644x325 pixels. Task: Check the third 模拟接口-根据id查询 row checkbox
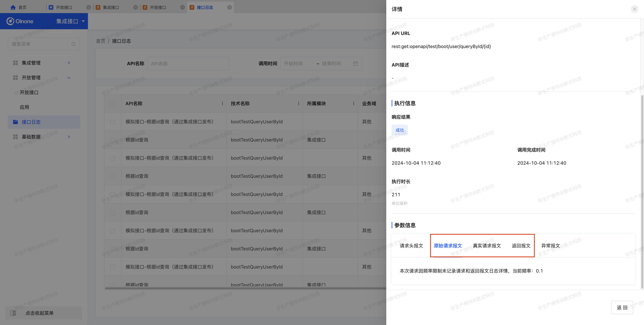[x=112, y=195]
